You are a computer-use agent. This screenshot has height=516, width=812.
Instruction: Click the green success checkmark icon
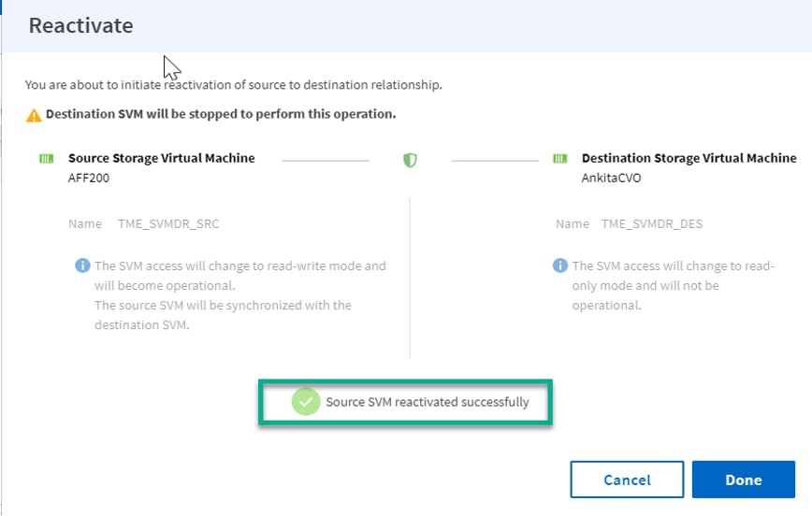point(305,402)
